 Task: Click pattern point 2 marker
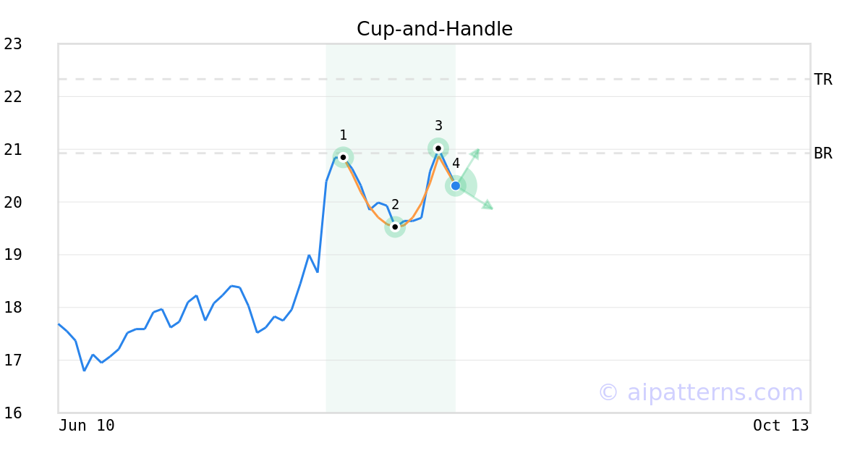[x=395, y=227]
